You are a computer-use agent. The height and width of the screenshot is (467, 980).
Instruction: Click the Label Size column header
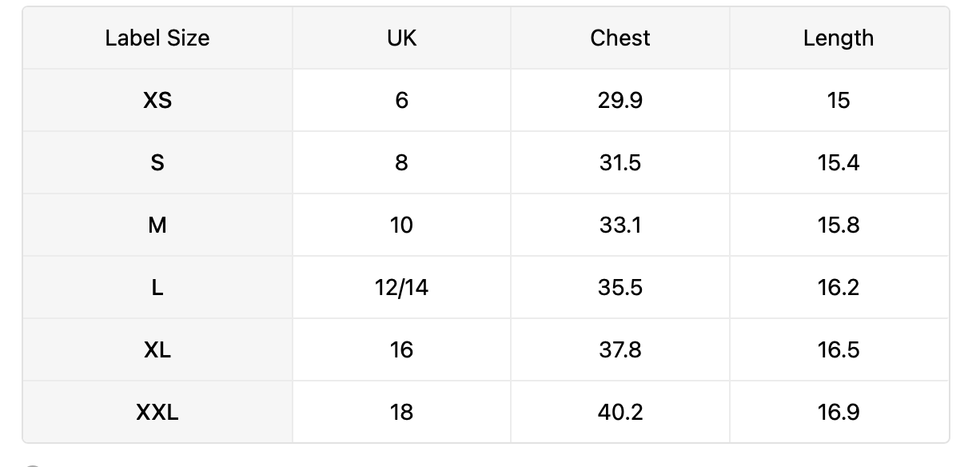click(157, 38)
